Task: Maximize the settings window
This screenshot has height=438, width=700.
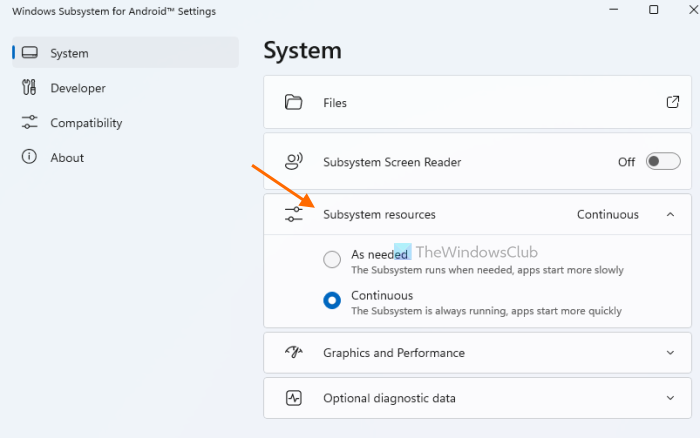Action: point(653,10)
